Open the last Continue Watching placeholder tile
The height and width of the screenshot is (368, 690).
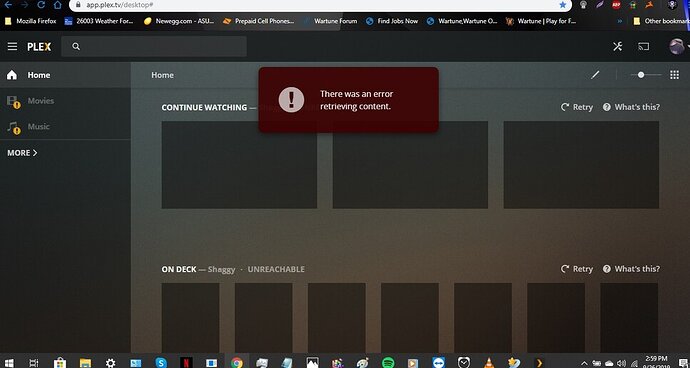pos(581,165)
